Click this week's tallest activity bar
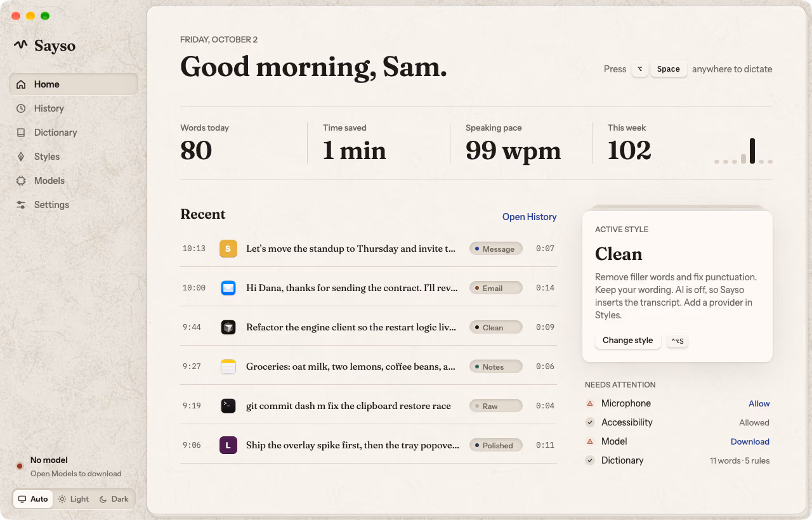The height and width of the screenshot is (520, 812). click(752, 151)
